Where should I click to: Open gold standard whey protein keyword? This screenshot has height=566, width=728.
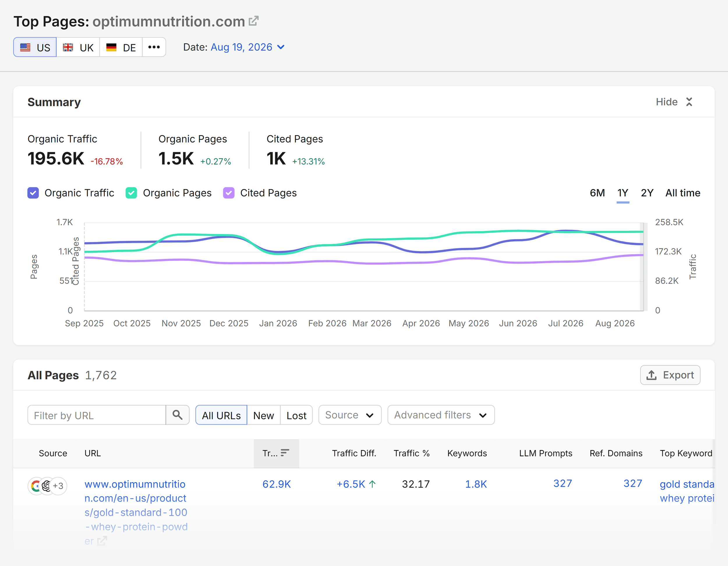point(687,491)
